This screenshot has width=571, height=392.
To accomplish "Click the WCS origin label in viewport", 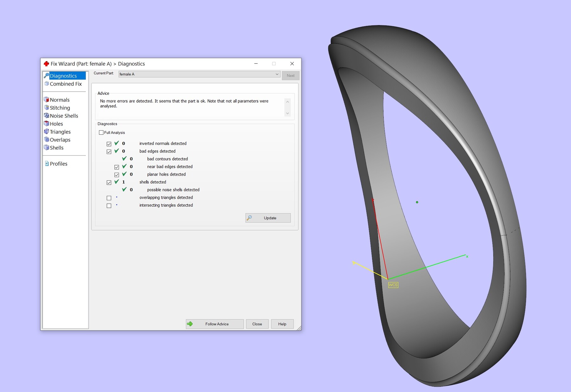I will [393, 285].
